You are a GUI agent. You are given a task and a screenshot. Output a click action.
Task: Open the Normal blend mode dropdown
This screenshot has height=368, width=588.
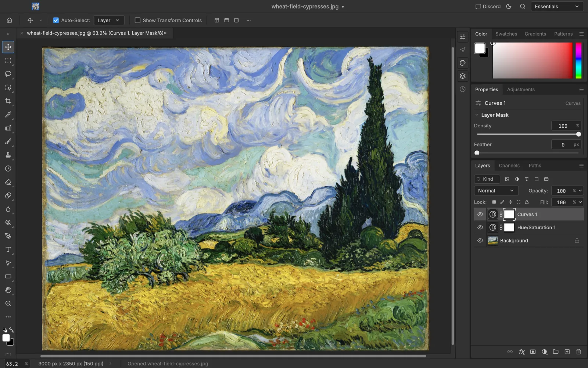[x=496, y=191]
